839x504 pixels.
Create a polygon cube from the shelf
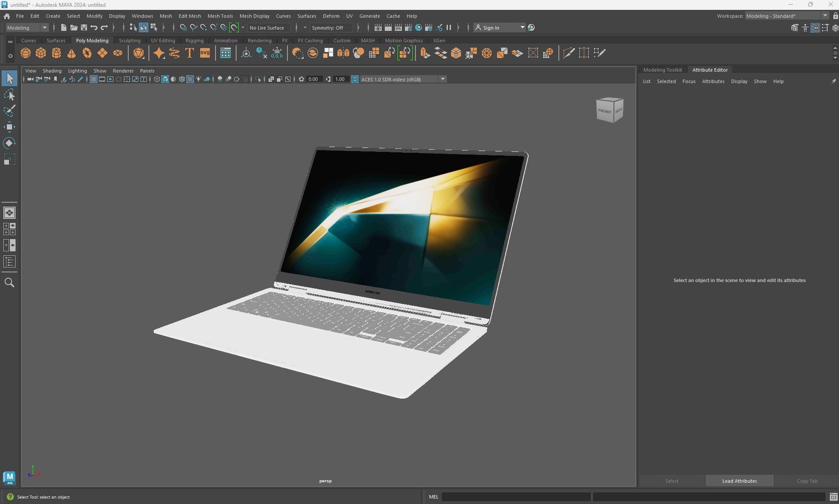[x=41, y=53]
